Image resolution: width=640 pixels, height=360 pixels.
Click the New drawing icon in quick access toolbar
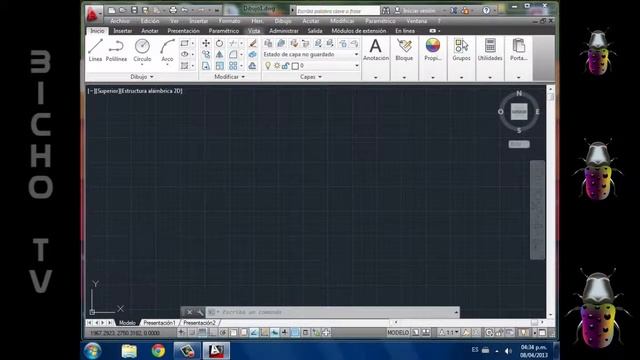coord(111,10)
